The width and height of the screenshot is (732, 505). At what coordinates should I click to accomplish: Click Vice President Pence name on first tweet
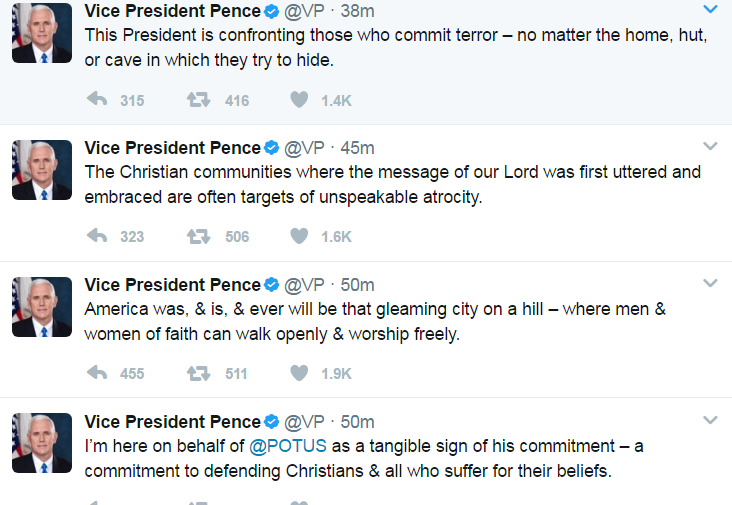click(172, 12)
